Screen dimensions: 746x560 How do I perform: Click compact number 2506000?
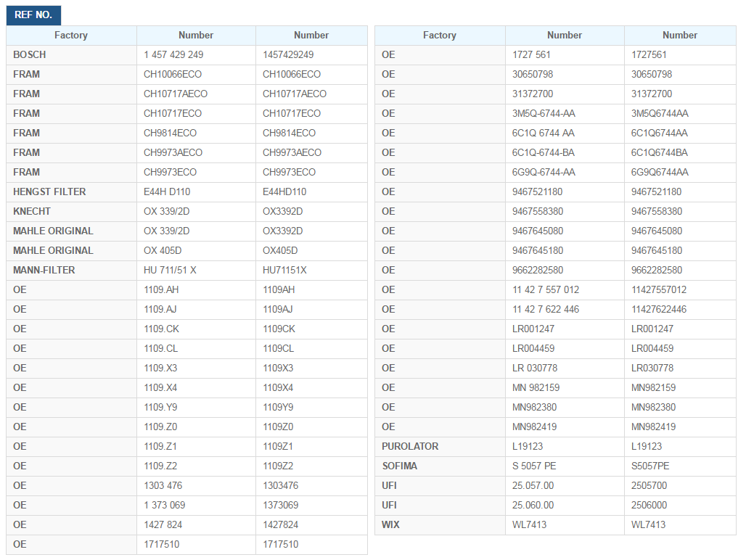[649, 505]
